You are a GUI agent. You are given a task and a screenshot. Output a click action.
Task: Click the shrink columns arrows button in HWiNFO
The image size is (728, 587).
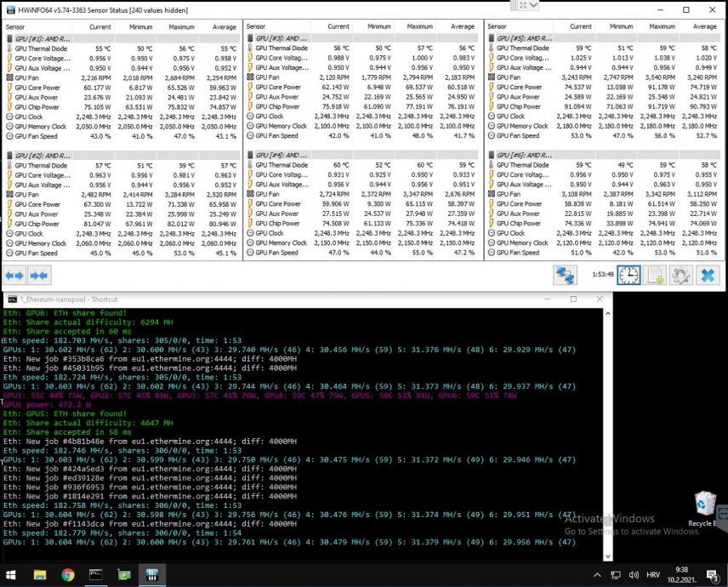[x=39, y=276]
